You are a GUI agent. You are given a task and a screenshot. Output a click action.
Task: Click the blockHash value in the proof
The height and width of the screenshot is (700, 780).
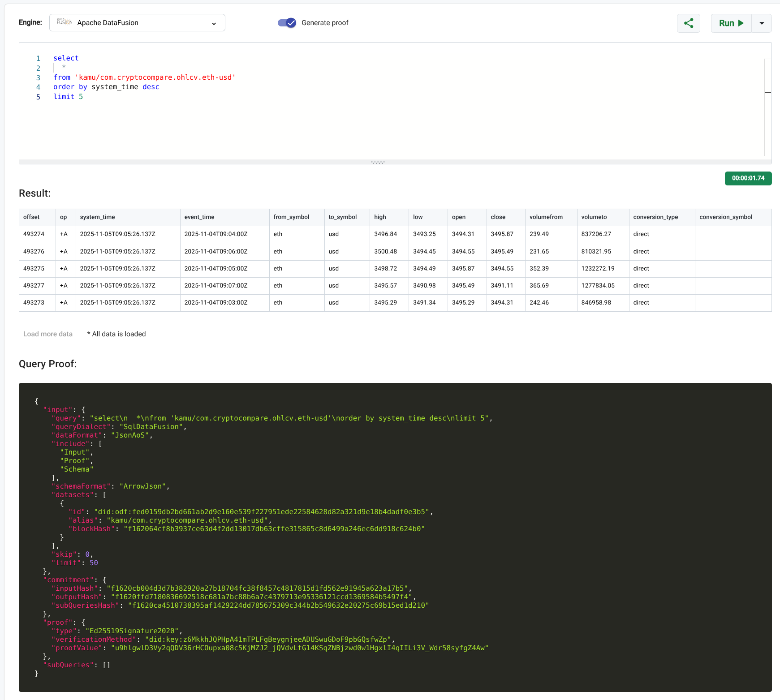point(274,529)
